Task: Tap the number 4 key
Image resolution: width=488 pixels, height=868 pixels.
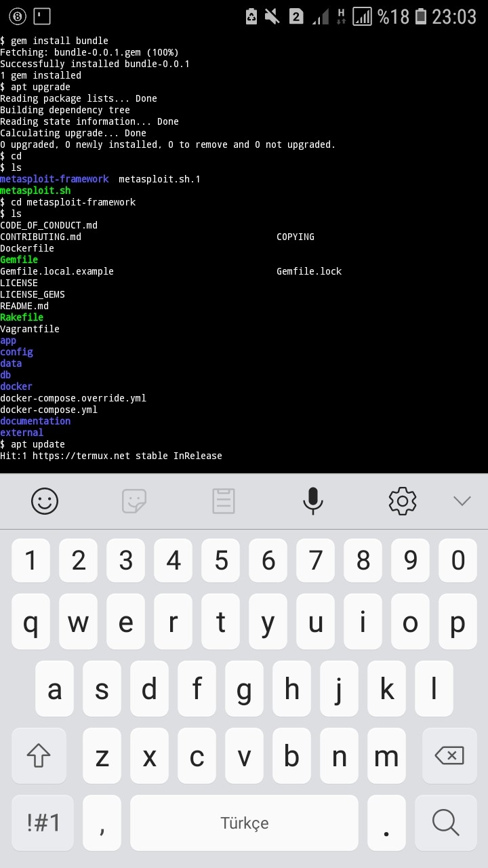Action: pyautogui.click(x=174, y=560)
